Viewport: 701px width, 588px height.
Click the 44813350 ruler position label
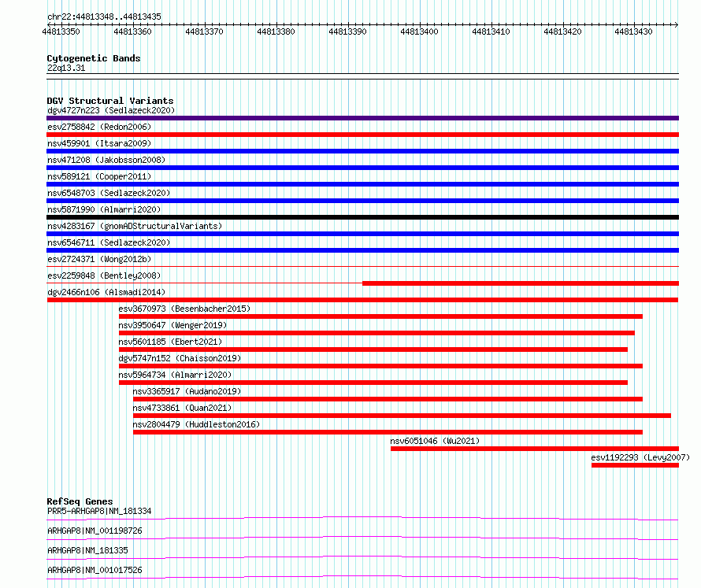61,31
